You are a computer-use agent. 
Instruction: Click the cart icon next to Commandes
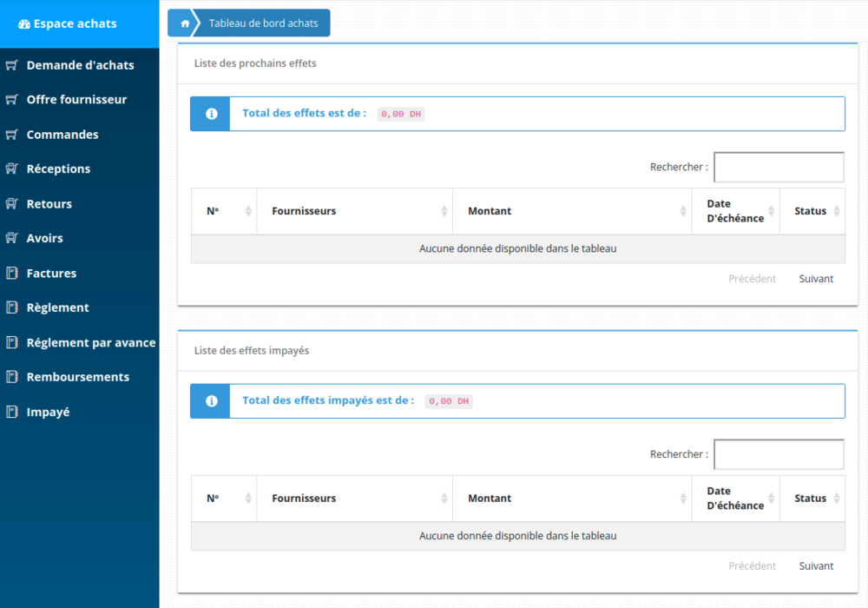(x=12, y=135)
